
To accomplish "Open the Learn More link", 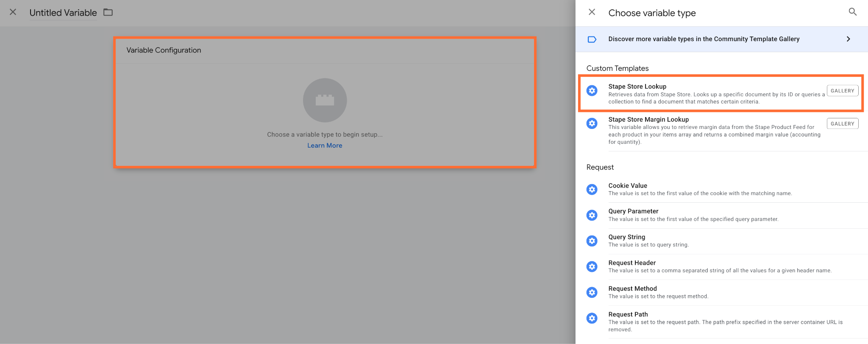I will (325, 145).
